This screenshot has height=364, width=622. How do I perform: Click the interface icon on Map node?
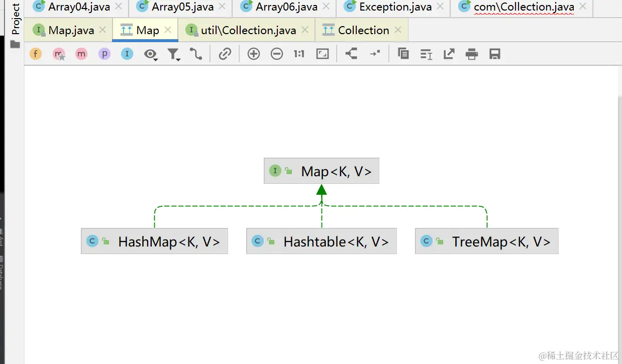pyautogui.click(x=275, y=171)
